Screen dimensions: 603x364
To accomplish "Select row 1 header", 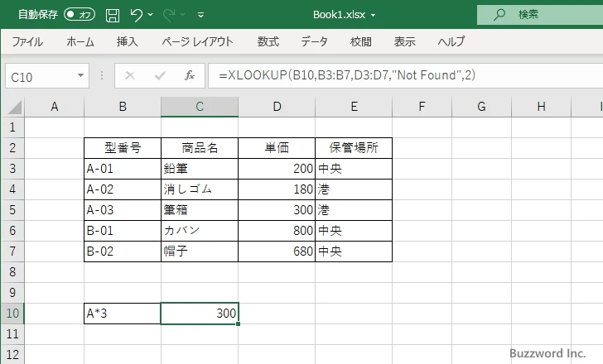I will (x=12, y=127).
